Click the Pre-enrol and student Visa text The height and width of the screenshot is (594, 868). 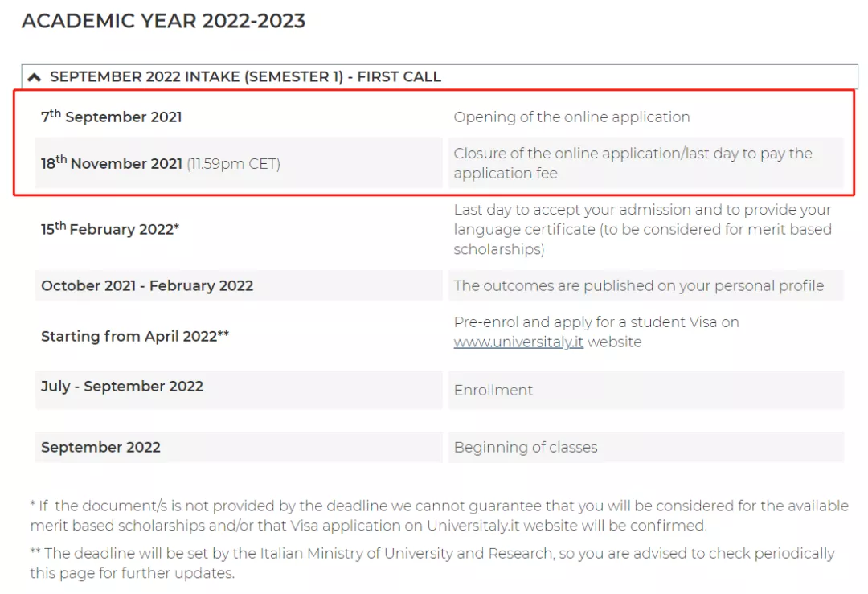(x=596, y=322)
